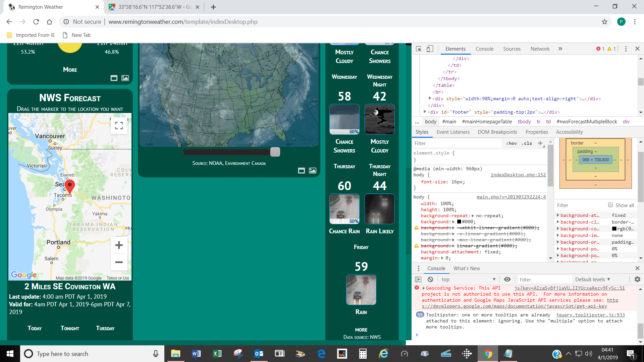Go to browser home page icon
Viewport: 644px width, 362px height.
click(x=49, y=22)
